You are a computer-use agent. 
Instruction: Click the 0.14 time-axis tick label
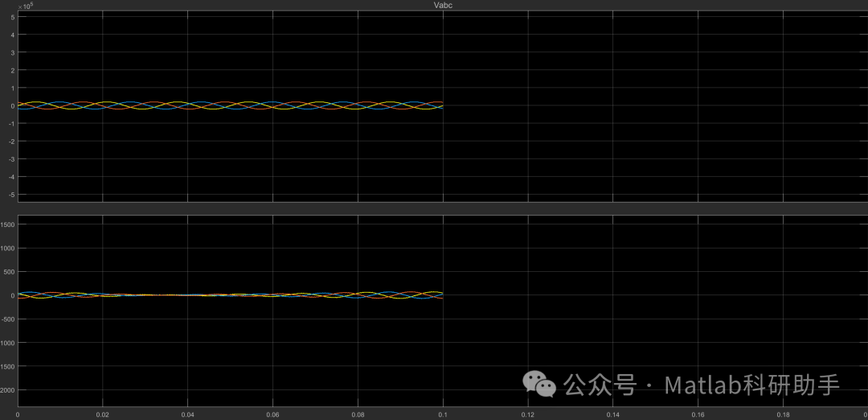pyautogui.click(x=612, y=414)
